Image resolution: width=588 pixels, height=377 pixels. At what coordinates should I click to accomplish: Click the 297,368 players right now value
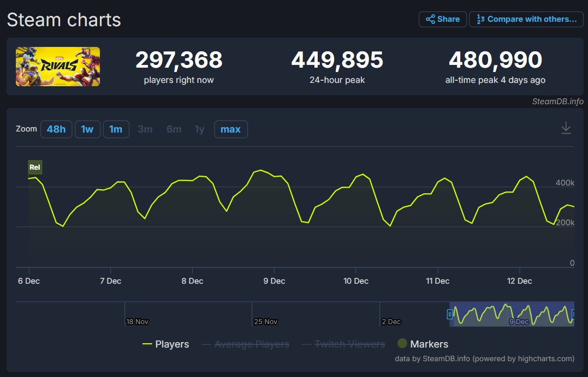[179, 60]
